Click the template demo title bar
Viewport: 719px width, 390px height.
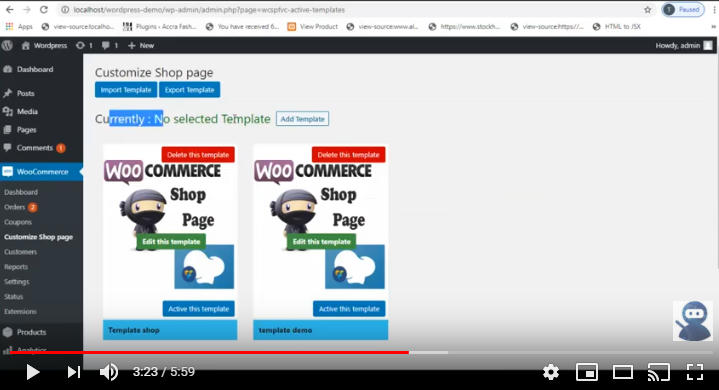(x=321, y=330)
